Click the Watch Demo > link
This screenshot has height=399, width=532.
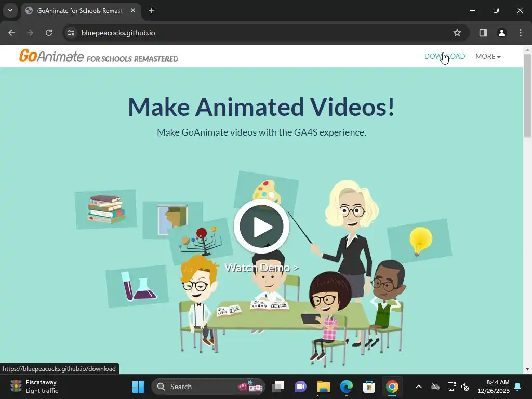(262, 268)
